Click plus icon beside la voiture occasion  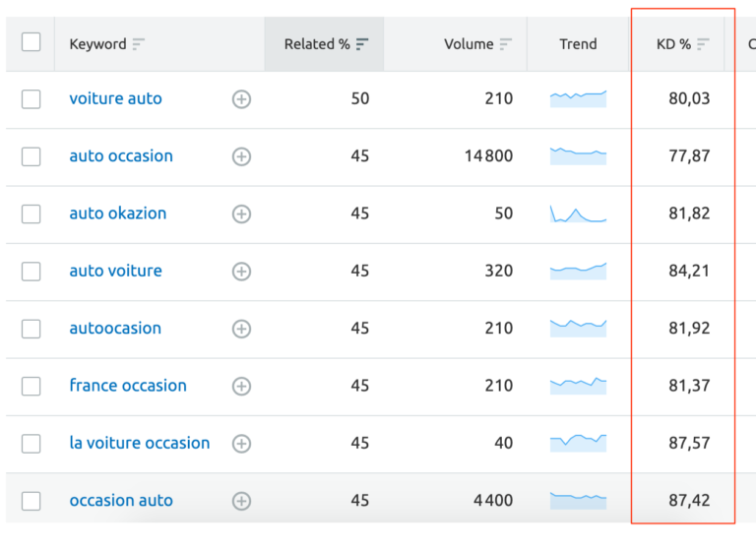point(241,444)
